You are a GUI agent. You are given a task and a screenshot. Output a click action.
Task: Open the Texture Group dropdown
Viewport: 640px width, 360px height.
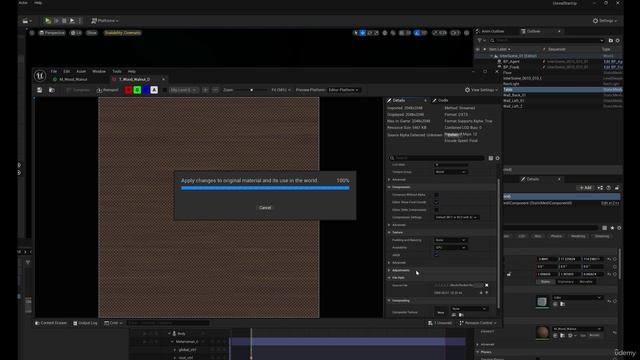[451, 172]
